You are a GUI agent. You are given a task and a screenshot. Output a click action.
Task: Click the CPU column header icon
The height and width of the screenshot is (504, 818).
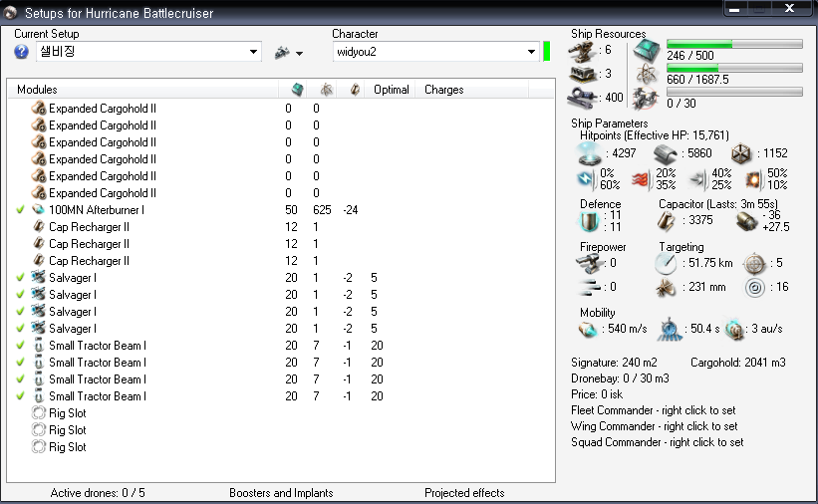tap(297, 90)
